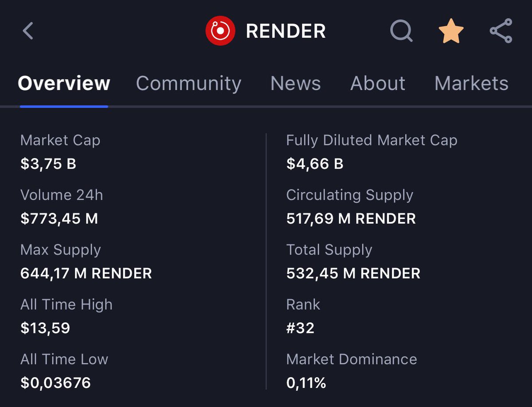Image resolution: width=532 pixels, height=407 pixels.
Task: Select the 0,11% dominance value
Action: point(306,383)
